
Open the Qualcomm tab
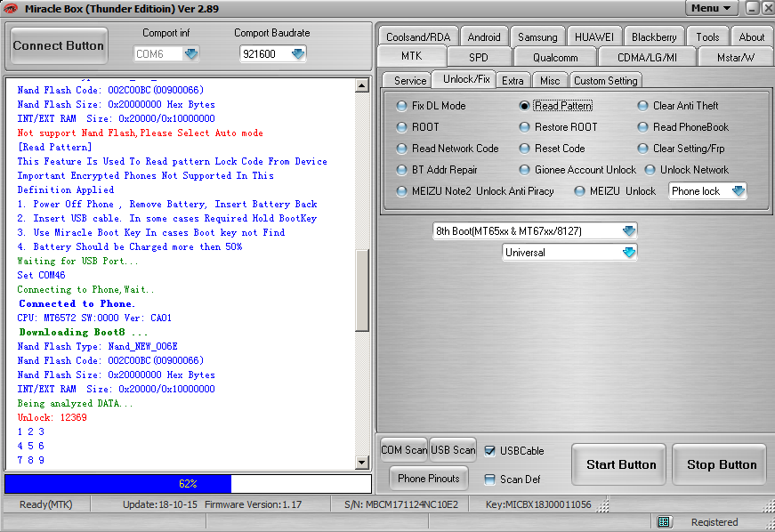click(555, 57)
